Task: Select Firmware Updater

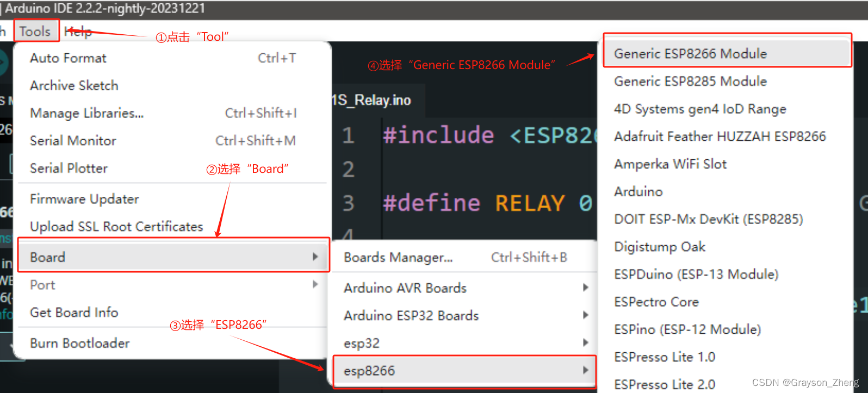Action: 172,199
